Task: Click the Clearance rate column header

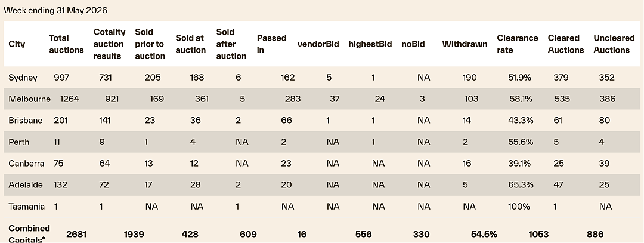Action: [x=517, y=44]
